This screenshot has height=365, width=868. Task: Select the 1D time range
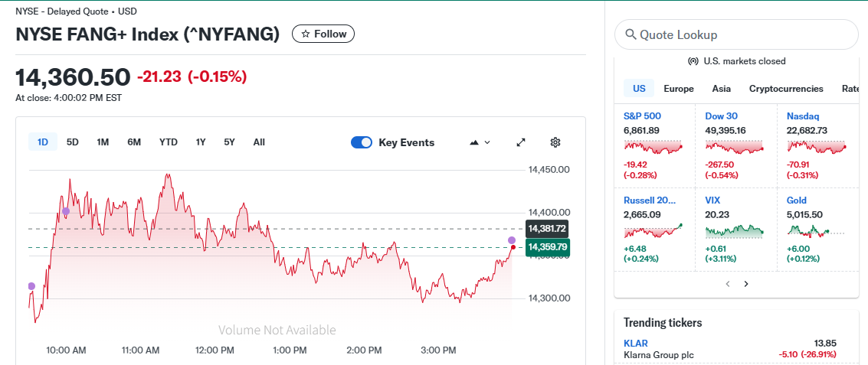tap(43, 142)
